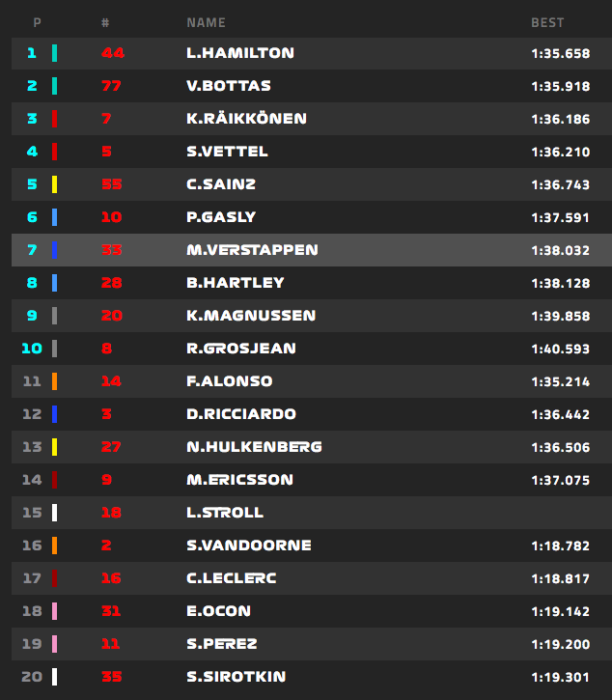Click the NAME column header

[x=206, y=22]
